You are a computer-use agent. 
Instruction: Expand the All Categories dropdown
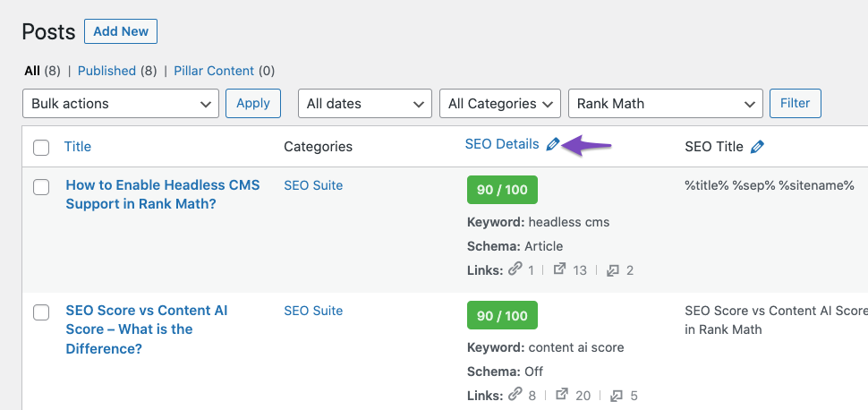(500, 104)
